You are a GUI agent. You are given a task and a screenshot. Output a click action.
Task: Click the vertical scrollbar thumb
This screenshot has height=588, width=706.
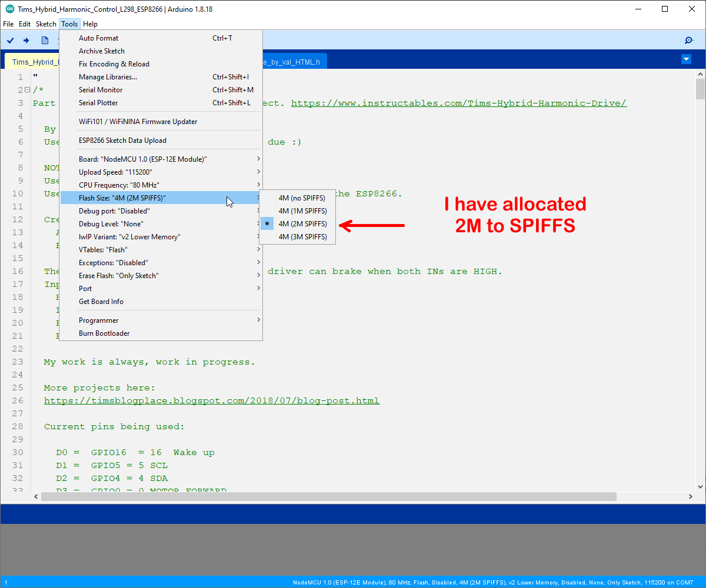(x=700, y=89)
